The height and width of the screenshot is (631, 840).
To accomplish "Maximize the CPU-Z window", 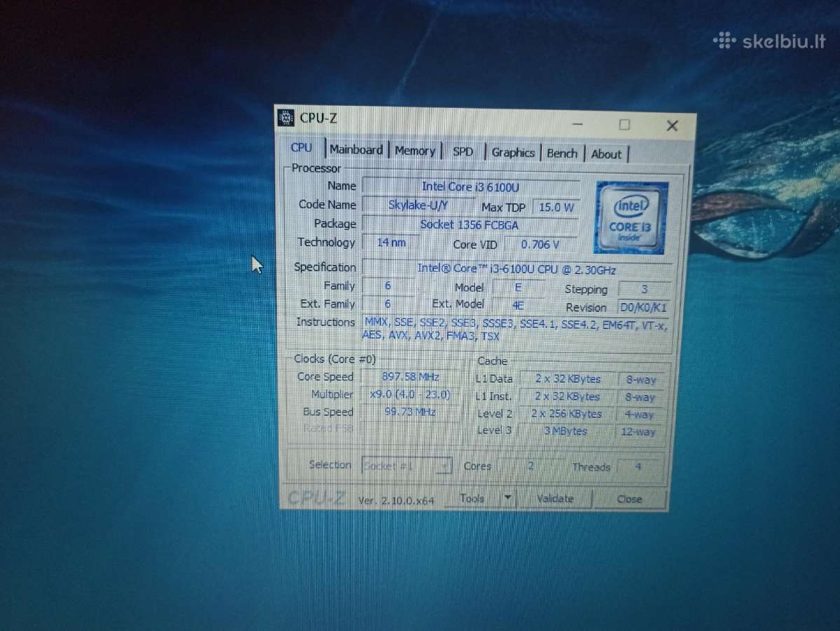I will click(625, 125).
